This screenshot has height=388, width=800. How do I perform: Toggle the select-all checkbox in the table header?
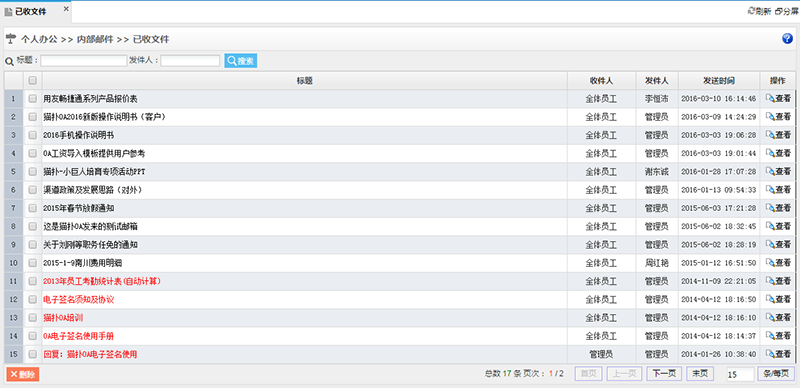33,80
